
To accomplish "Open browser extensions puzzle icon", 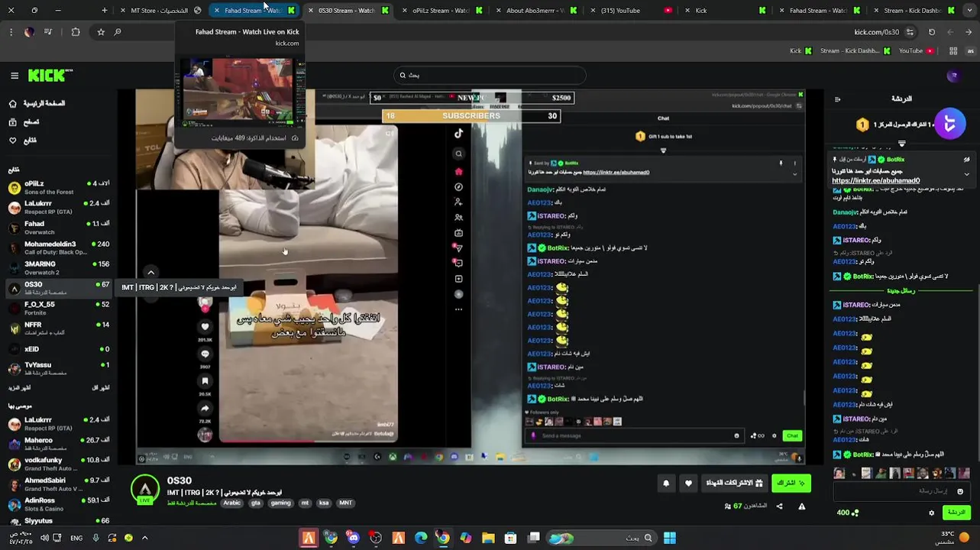I will pyautogui.click(x=75, y=32).
